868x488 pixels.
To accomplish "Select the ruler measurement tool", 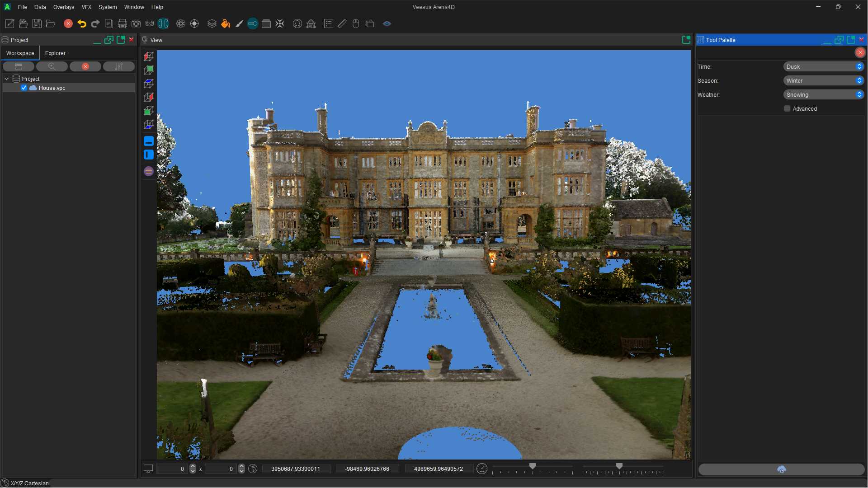I will click(342, 23).
